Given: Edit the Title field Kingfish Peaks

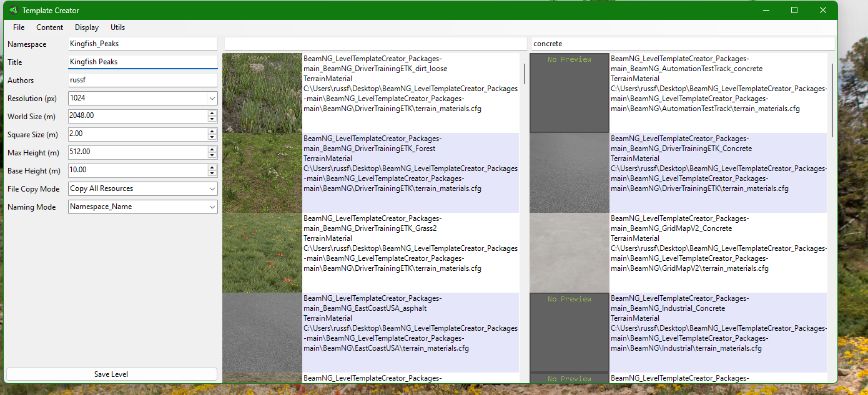Looking at the screenshot, I should click(x=142, y=62).
